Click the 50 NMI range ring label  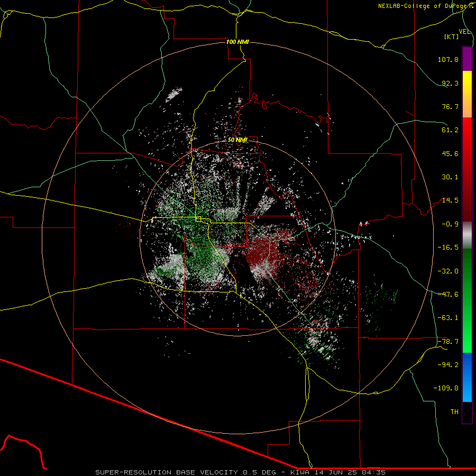point(237,140)
